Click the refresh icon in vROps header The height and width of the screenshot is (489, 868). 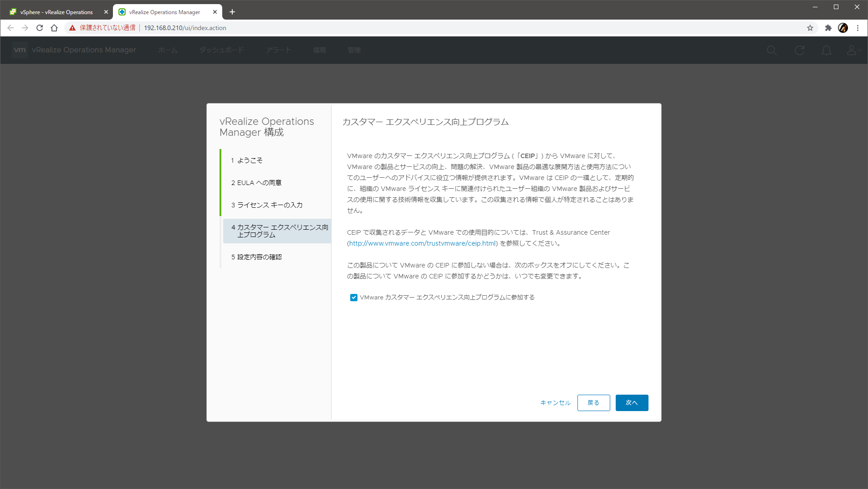coord(799,50)
